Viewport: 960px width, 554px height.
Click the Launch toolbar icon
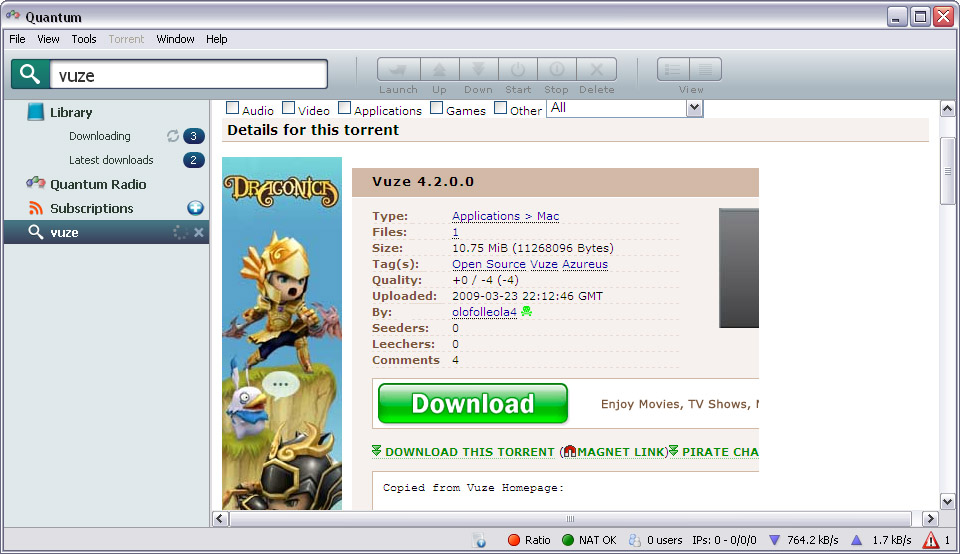click(399, 69)
